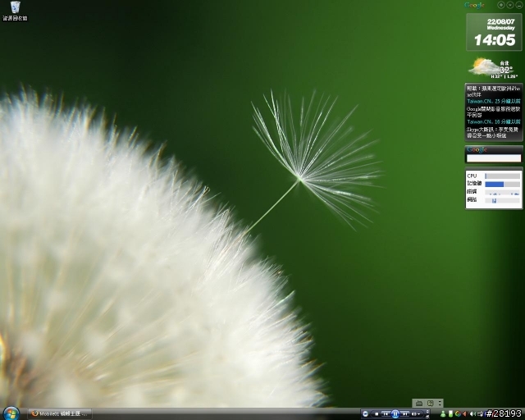Click the date 22/08/07 in clock gadget
The width and height of the screenshot is (525, 420).
coord(501,21)
